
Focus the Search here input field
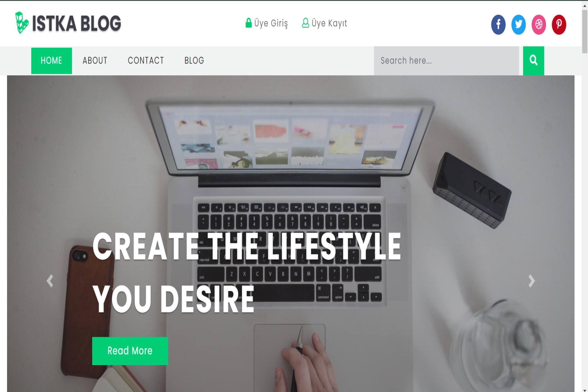pyautogui.click(x=446, y=61)
